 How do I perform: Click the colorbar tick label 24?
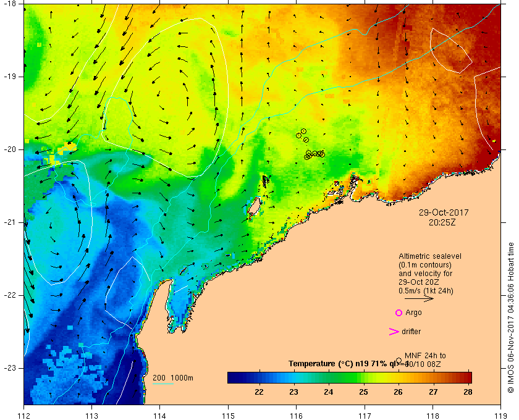coord(329,392)
